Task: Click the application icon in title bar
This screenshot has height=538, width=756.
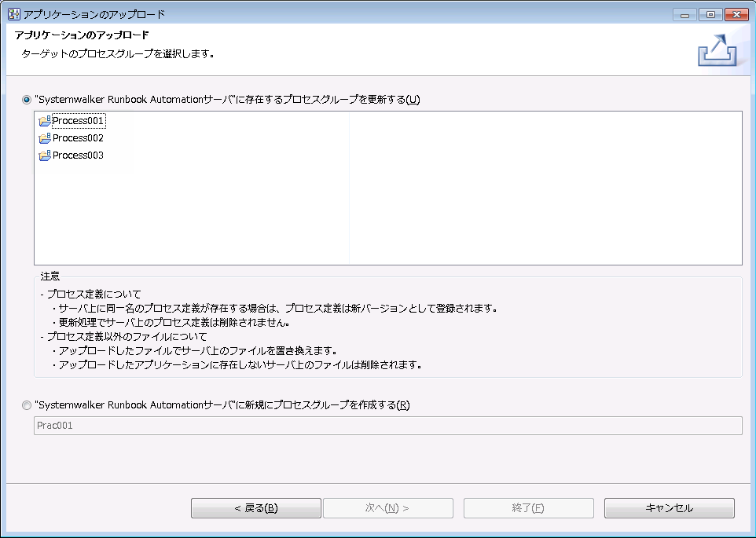Action: (x=14, y=14)
